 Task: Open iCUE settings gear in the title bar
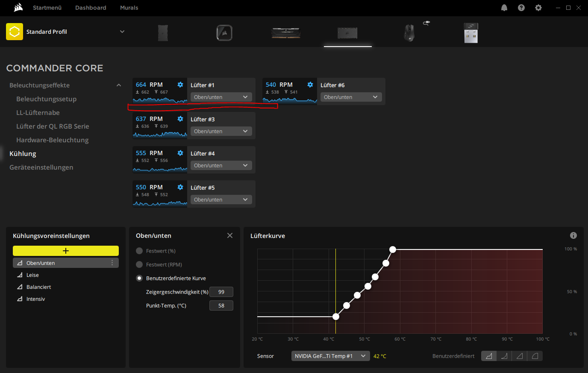538,8
